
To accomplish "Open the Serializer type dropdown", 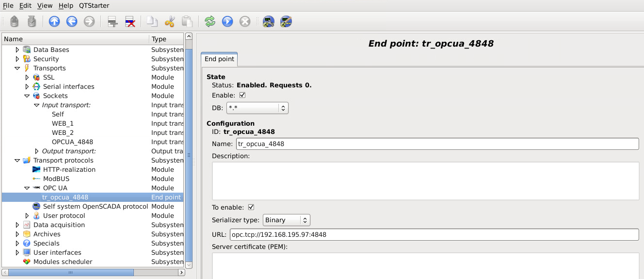I will [x=286, y=220].
